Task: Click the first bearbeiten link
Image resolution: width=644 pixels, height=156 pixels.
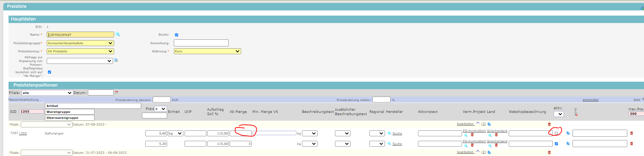Action: tap(465, 124)
